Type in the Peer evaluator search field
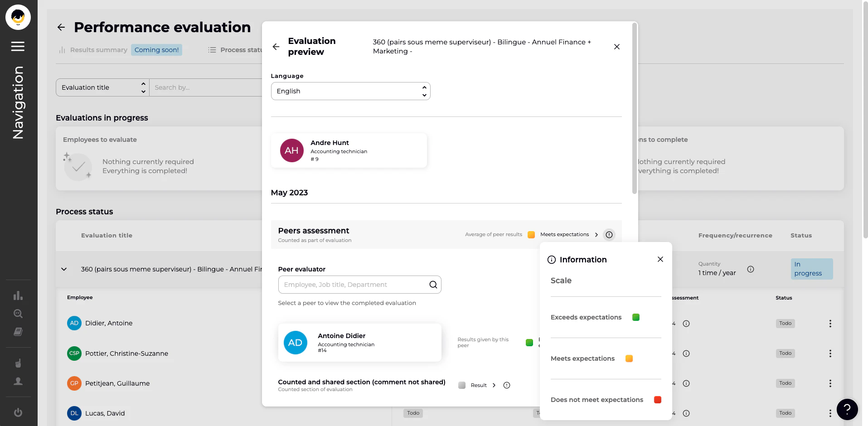Viewport: 868px width, 426px height. pyautogui.click(x=354, y=285)
